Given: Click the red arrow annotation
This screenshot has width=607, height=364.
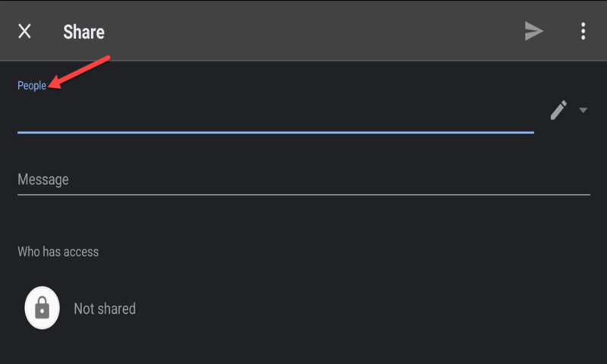Looking at the screenshot, I should click(x=80, y=71).
